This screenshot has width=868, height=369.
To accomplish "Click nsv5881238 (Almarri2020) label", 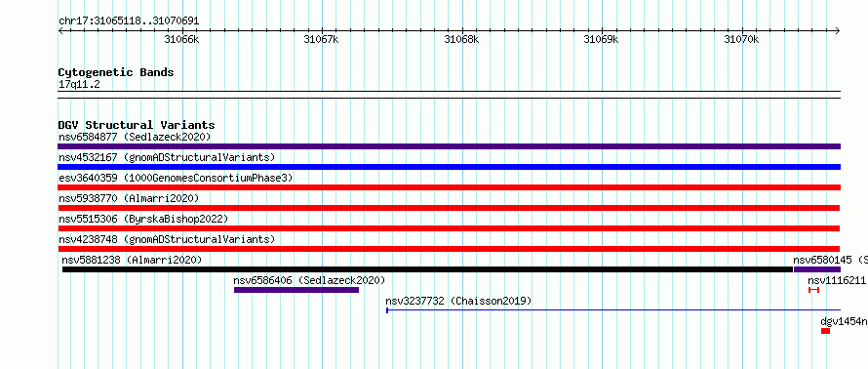I will (x=132, y=260).
